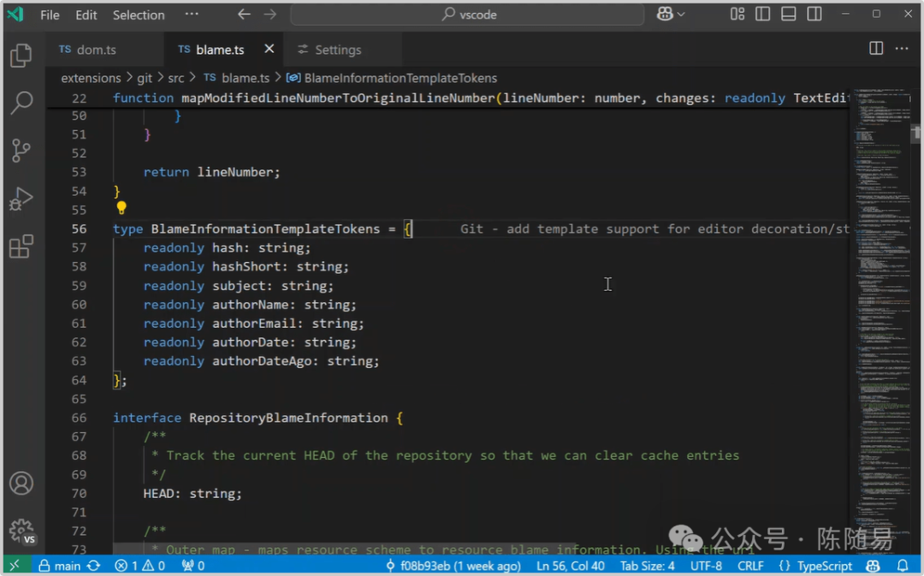Open the Extensions view icon
This screenshot has height=576, width=924.
tap(21, 246)
